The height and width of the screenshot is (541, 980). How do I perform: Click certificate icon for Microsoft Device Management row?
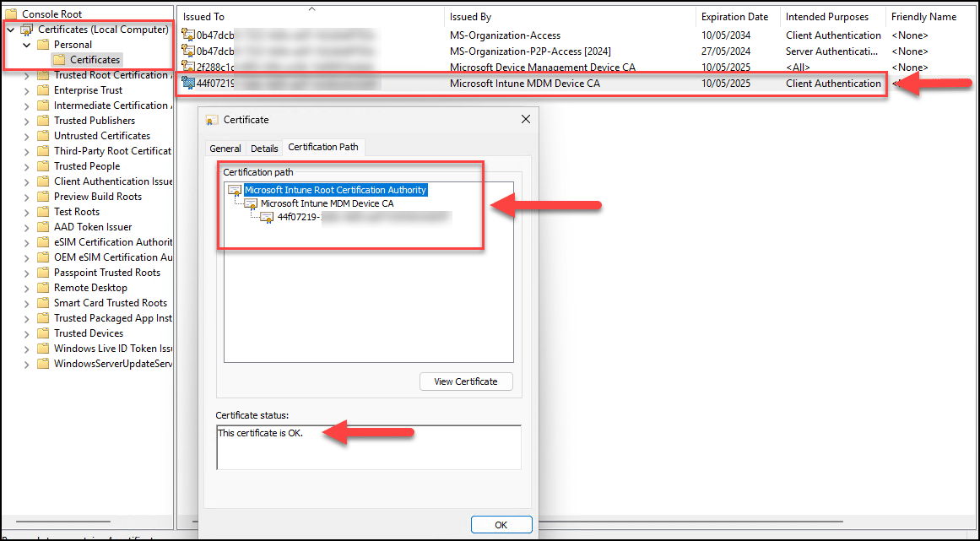pos(188,66)
